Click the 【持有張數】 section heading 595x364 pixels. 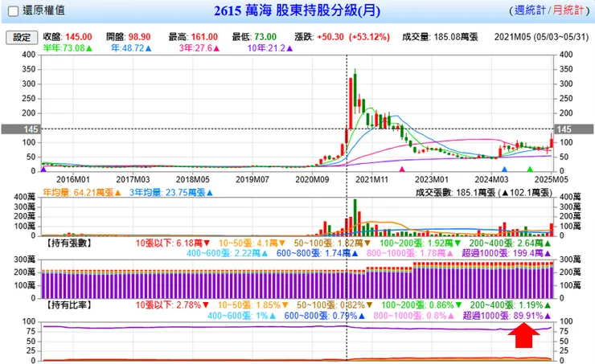[x=68, y=243]
